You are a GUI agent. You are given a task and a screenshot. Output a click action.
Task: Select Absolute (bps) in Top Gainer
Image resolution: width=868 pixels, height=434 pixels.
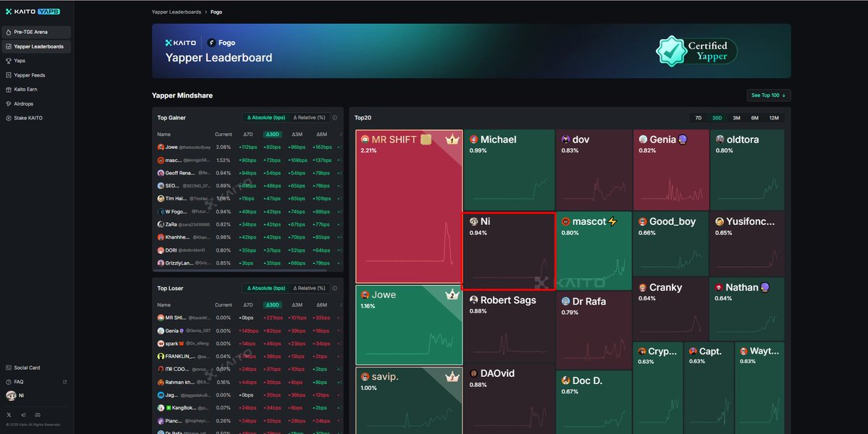click(x=266, y=118)
